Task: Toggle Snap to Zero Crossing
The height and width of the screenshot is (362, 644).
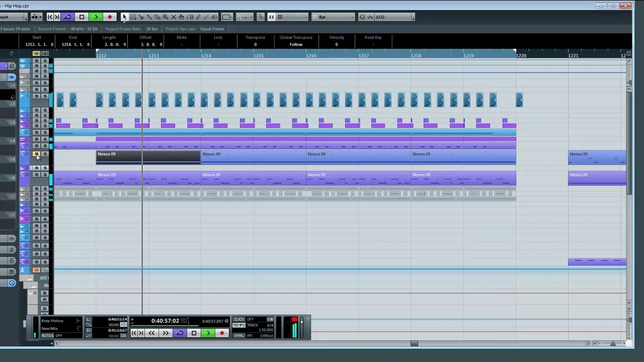Action: [x=261, y=17]
